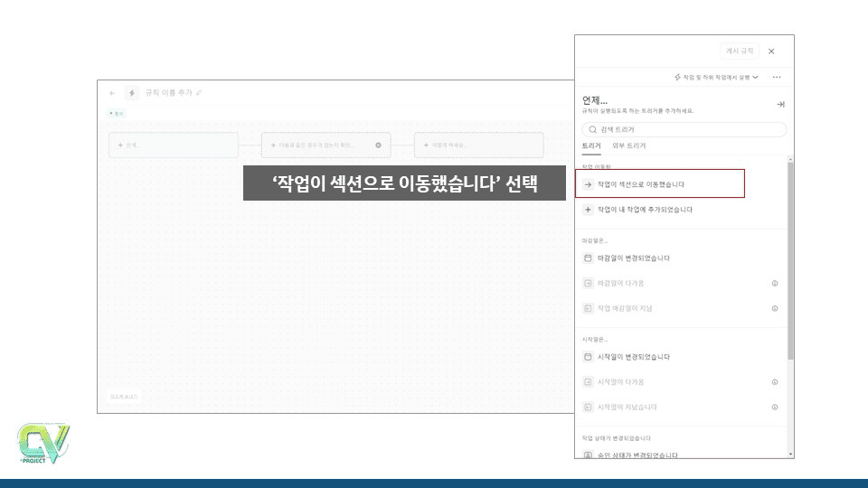The width and height of the screenshot is (868, 488).
Task: Select the '트리거' tab
Action: (590, 145)
